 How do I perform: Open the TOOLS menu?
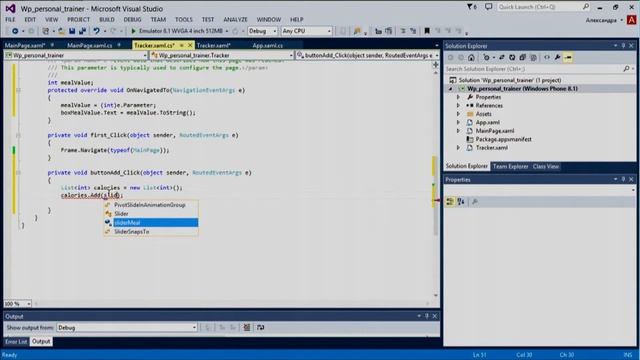click(x=184, y=20)
